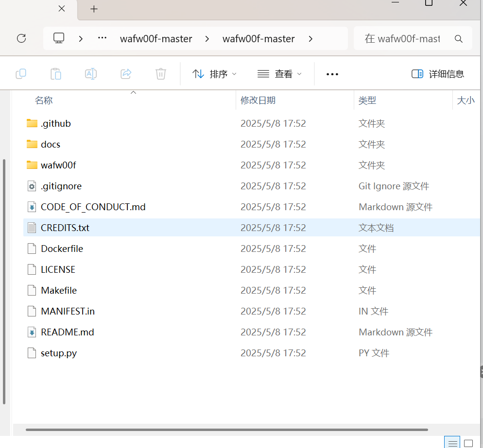This screenshot has height=448, width=483.
Task: Click the Paste icon in the toolbar
Action: tap(55, 73)
